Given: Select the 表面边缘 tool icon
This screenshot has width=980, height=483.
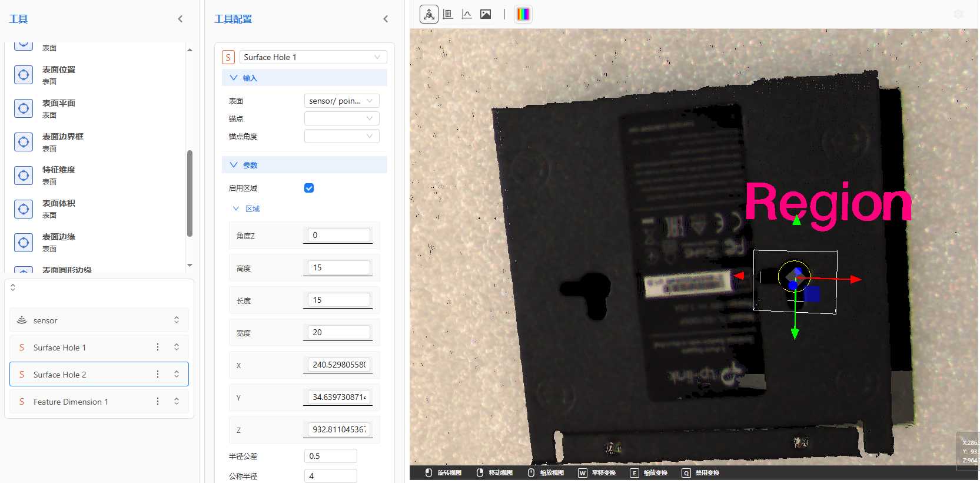Looking at the screenshot, I should pos(24,243).
